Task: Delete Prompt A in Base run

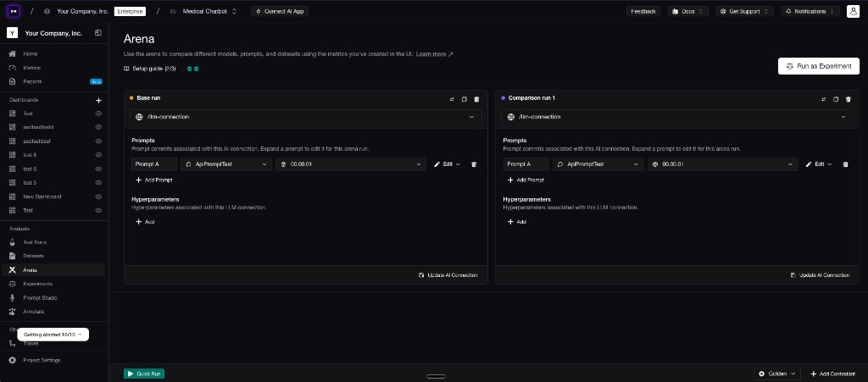Action: click(x=474, y=164)
